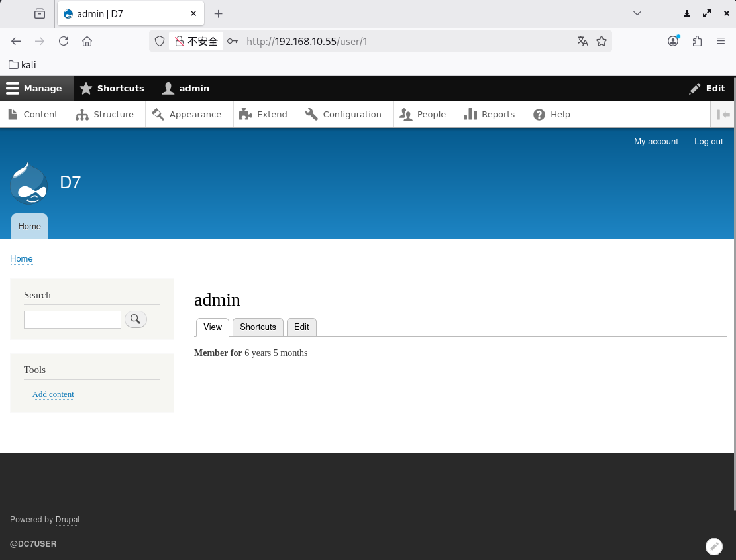Click the pencil edit icon at bottom right

tap(713, 546)
